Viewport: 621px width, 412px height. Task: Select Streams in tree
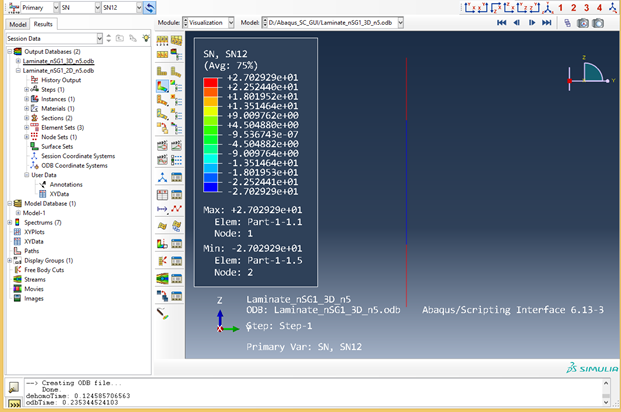34,280
